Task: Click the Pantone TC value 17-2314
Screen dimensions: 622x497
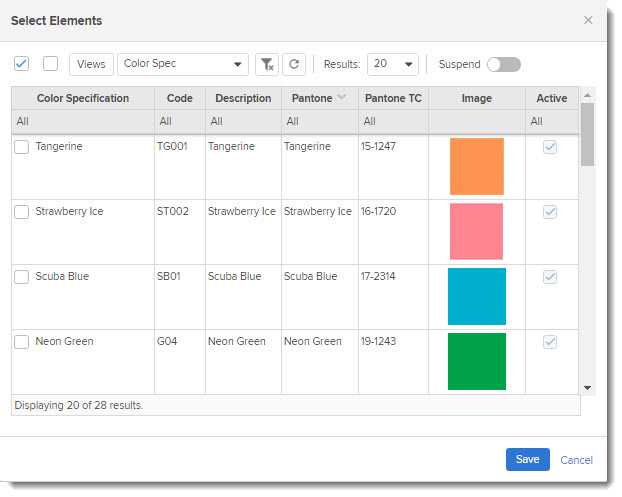Action: 378,276
